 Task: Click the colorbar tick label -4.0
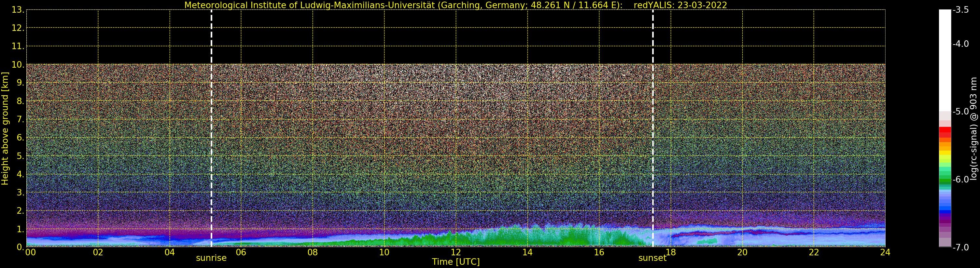[x=961, y=44]
